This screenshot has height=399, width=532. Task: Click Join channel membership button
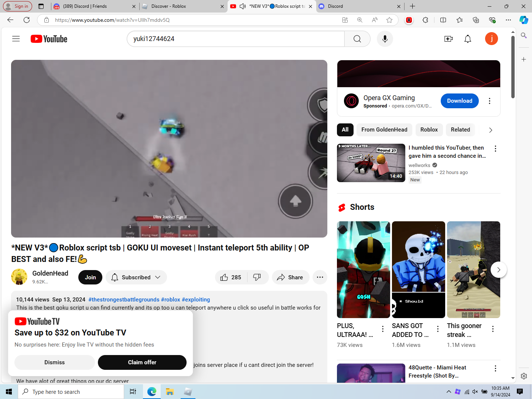(90, 277)
